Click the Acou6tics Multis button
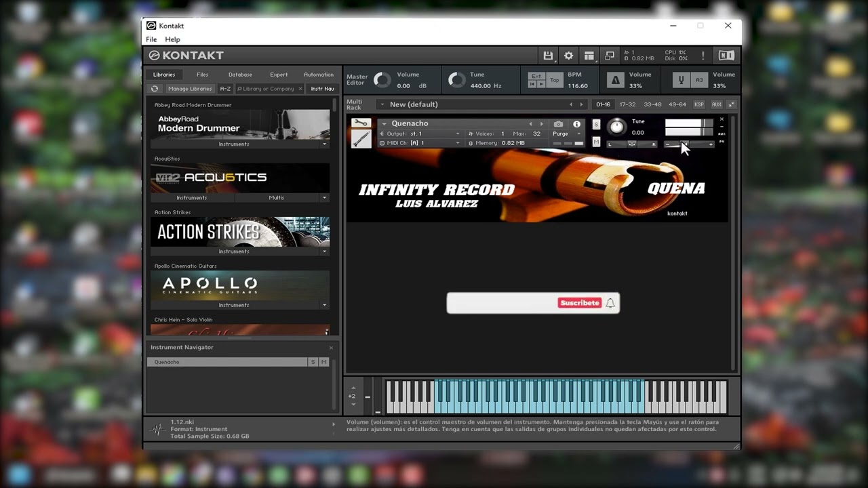 coord(277,198)
